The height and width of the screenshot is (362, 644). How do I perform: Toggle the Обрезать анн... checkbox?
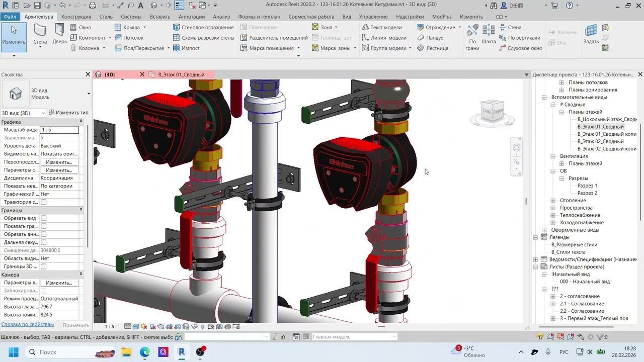click(x=43, y=234)
